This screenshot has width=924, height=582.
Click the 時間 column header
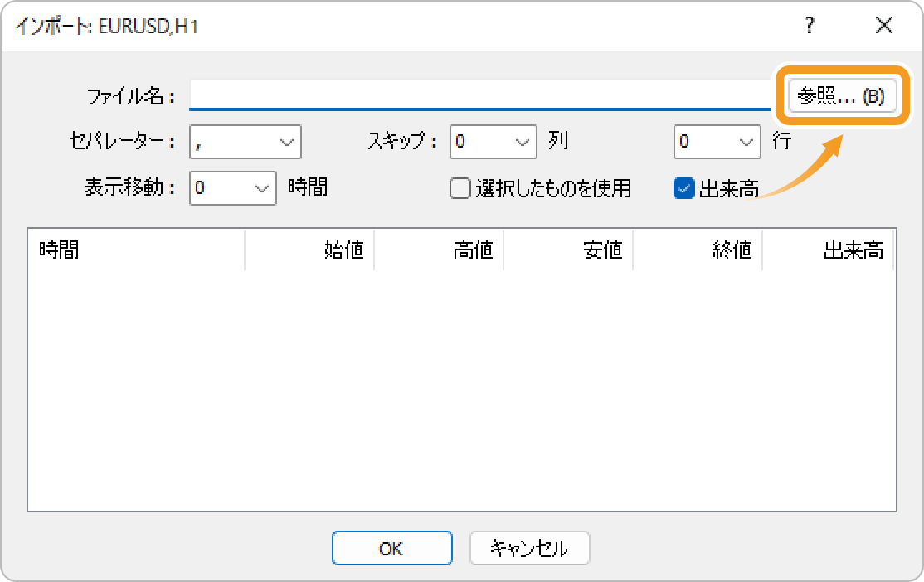coord(136,250)
